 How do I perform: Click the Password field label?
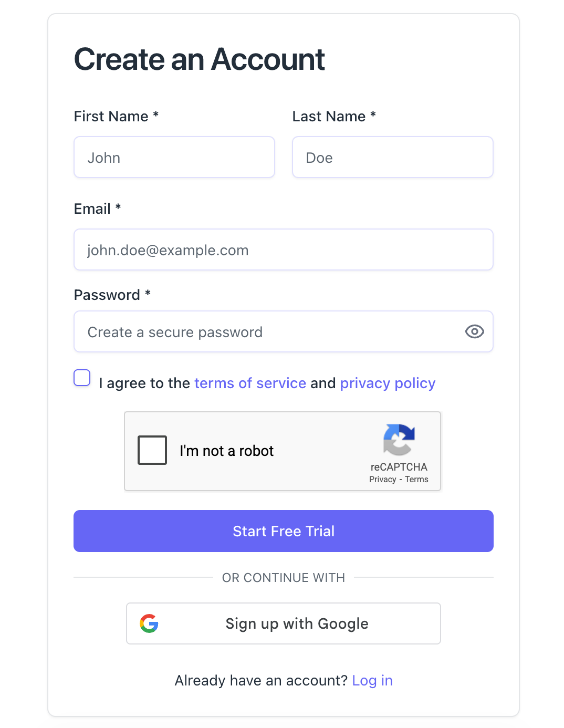tap(107, 295)
